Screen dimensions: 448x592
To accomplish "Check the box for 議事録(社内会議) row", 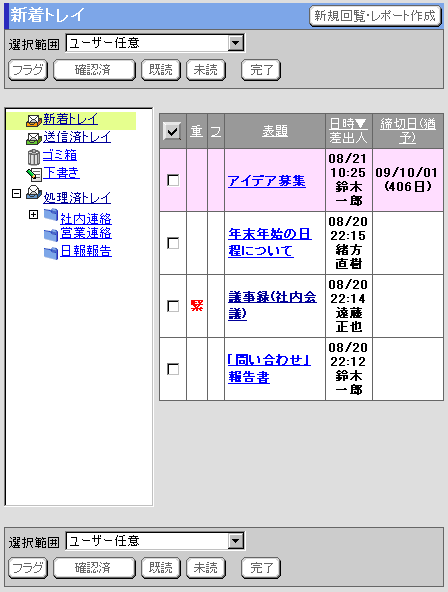I will [173, 306].
